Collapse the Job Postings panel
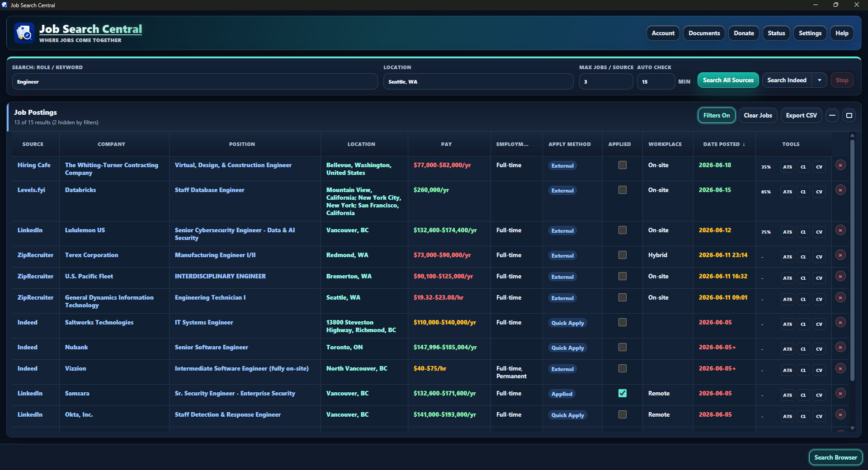 coord(832,116)
